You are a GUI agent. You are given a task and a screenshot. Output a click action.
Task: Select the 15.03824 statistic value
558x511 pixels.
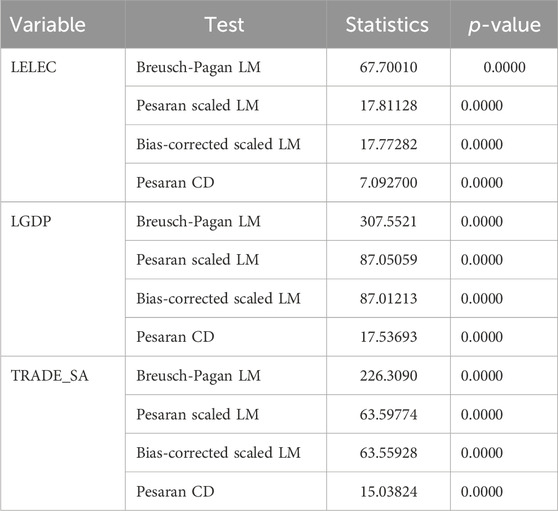388,491
